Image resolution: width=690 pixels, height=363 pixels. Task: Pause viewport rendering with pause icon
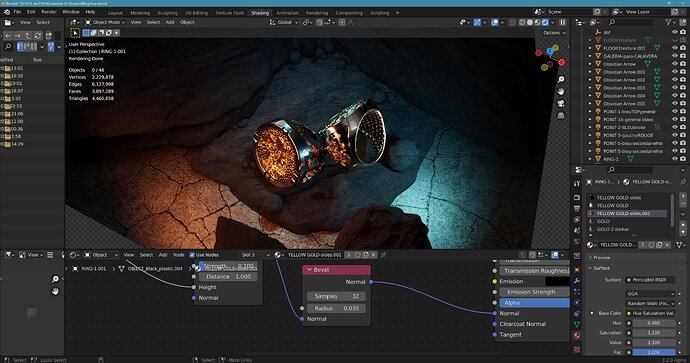[x=562, y=22]
